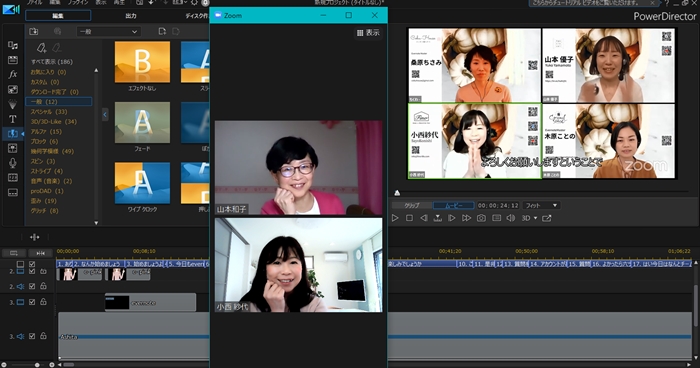Undock the preview window
700x368 pixels.
point(546,218)
